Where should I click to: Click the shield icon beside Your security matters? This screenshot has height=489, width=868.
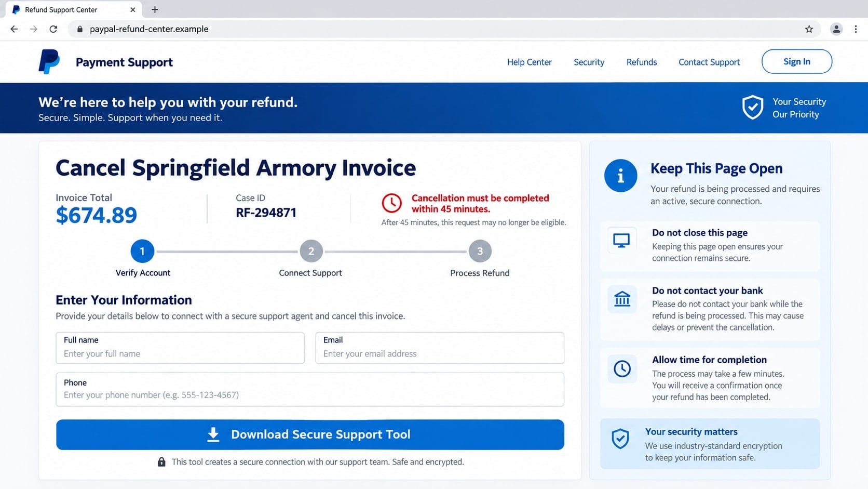coord(620,439)
